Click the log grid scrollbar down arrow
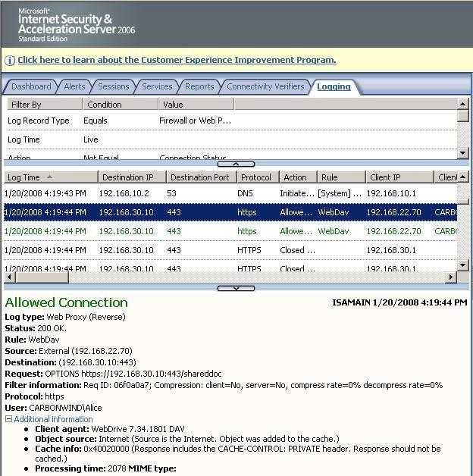This screenshot has width=473, height=476. (462, 265)
